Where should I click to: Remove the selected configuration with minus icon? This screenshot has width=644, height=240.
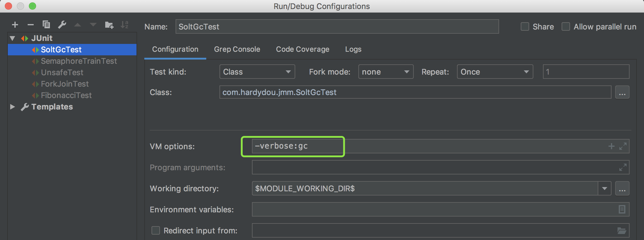click(x=31, y=25)
